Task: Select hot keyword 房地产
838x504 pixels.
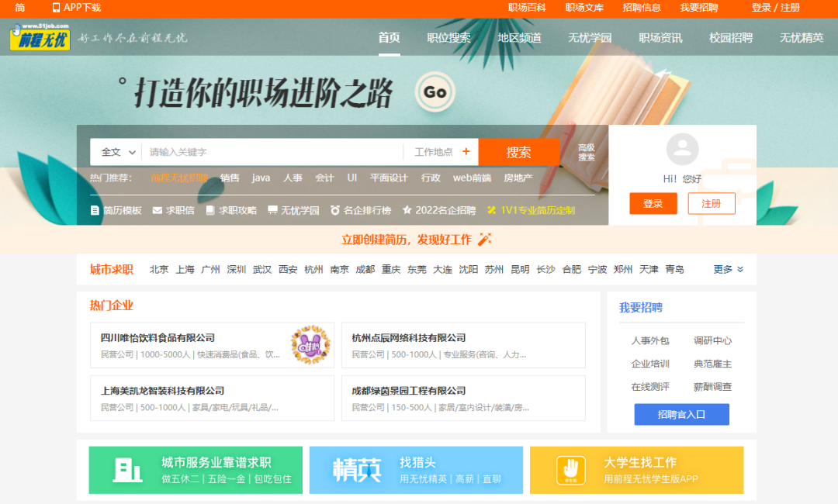Action: 518,178
